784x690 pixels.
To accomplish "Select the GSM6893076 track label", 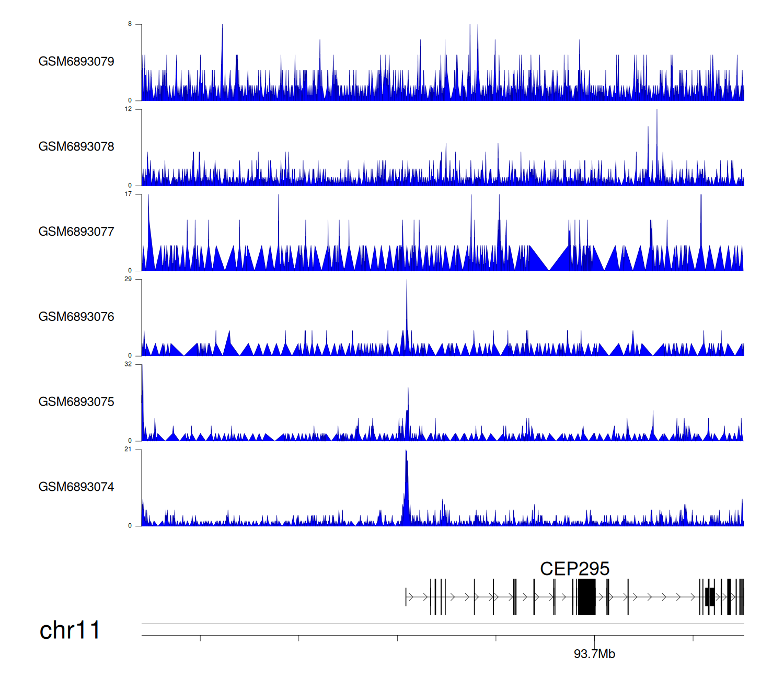I will coord(76,317).
